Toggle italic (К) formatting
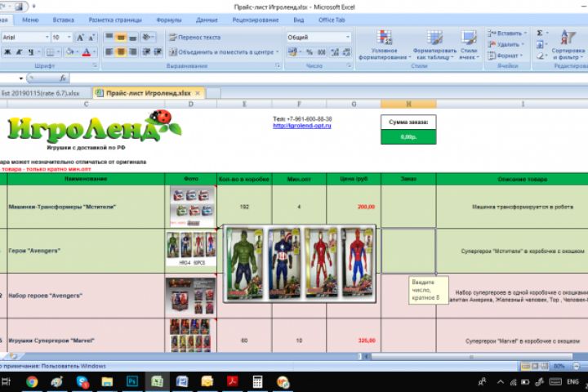Screen dimensions: 588x392 tap(19, 52)
